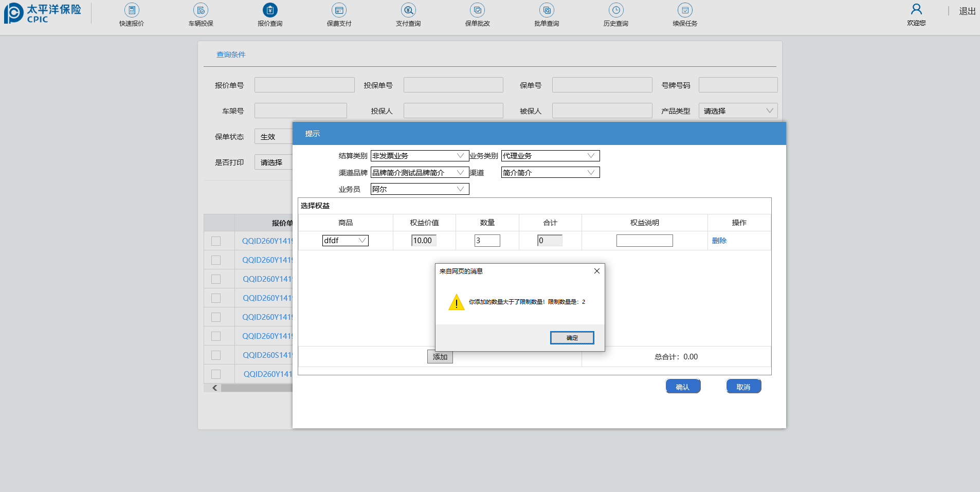Screen dimensions: 980x492
Task: Select the 报价查询 icon
Action: pyautogui.click(x=270, y=10)
